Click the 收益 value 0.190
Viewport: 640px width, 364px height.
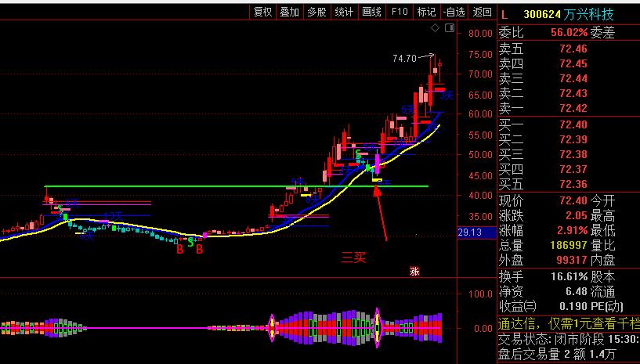574,306
